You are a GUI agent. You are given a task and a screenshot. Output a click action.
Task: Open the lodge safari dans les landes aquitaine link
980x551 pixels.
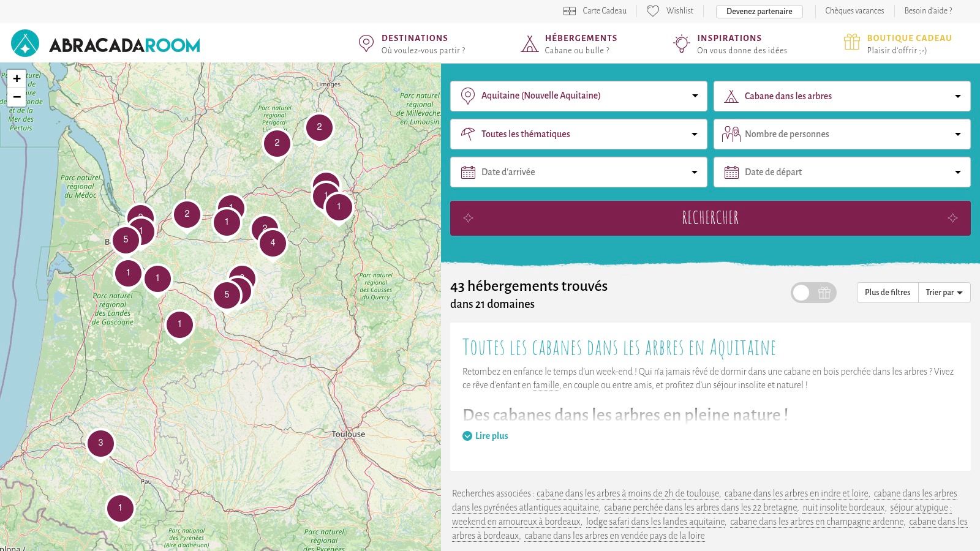pyautogui.click(x=655, y=522)
